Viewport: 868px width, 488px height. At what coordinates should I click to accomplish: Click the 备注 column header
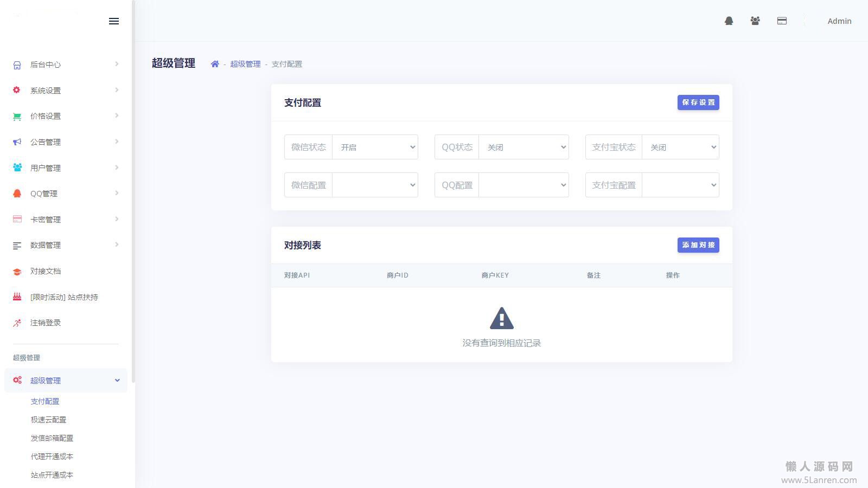[x=593, y=275]
